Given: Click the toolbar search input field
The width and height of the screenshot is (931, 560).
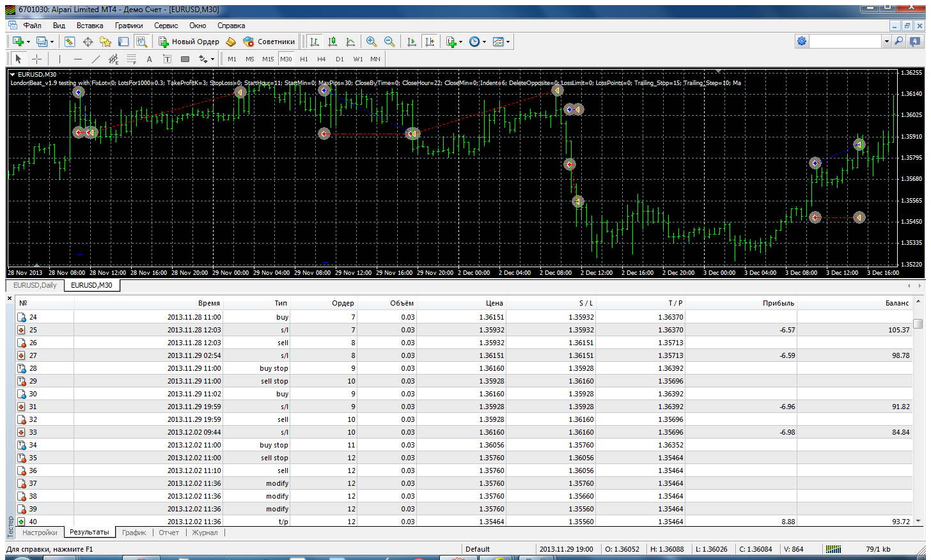Looking at the screenshot, I should pos(846,41).
